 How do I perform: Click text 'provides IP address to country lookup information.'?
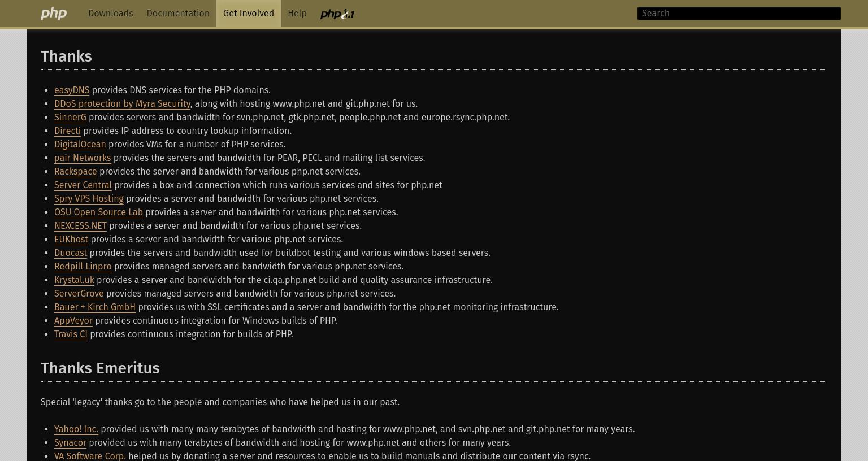[x=188, y=131]
